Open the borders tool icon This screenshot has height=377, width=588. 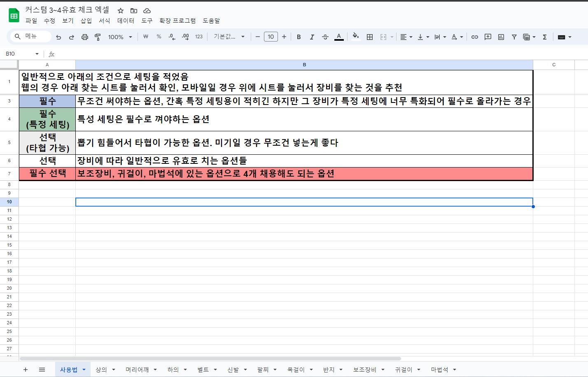(x=370, y=37)
